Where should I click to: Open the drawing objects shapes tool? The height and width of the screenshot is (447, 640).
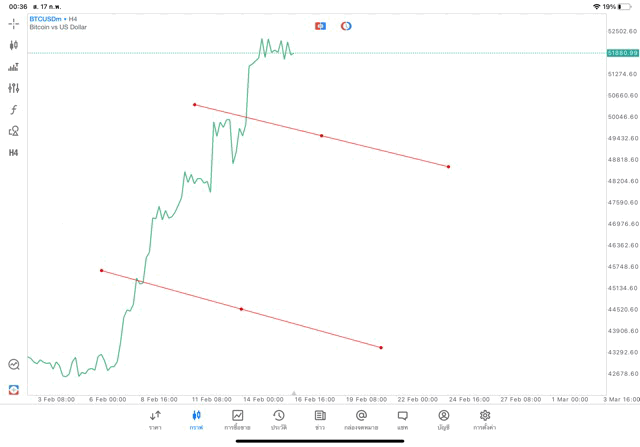tap(14, 131)
